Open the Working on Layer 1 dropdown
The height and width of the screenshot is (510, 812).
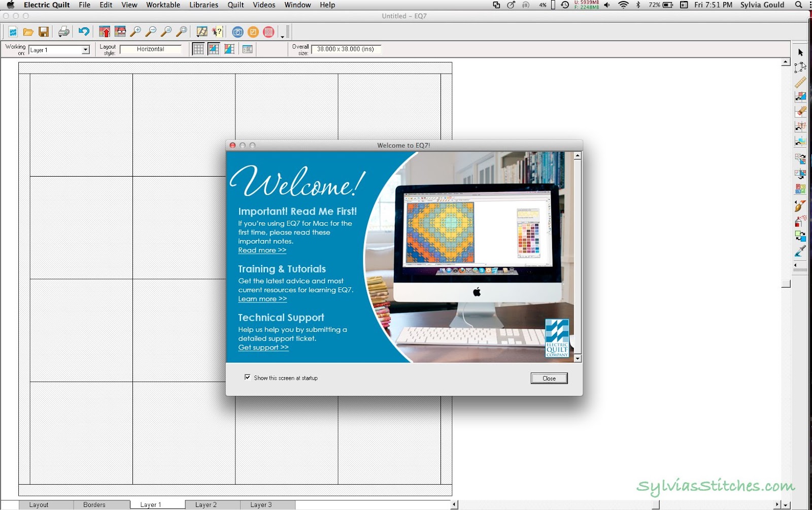[x=85, y=50]
